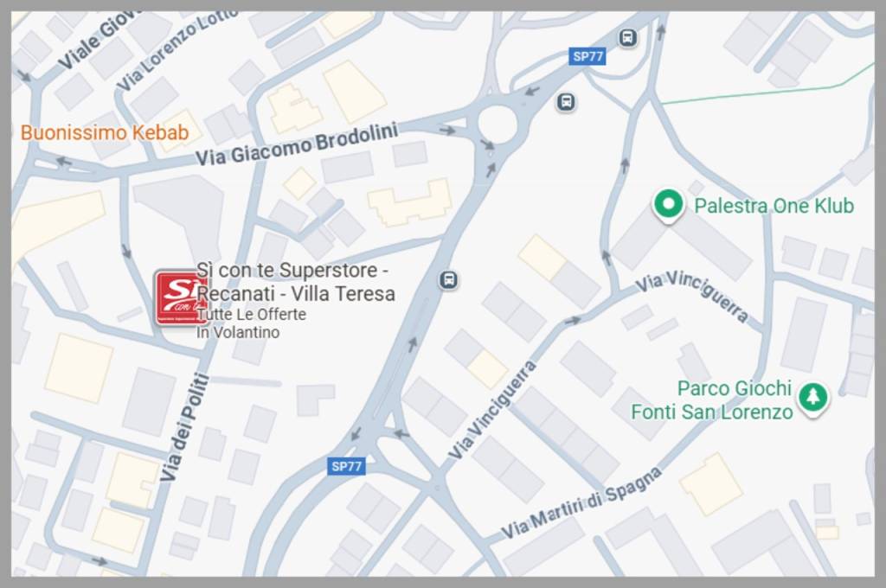Select the Palestra One Klub label text
886x588 pixels.
pos(774,206)
